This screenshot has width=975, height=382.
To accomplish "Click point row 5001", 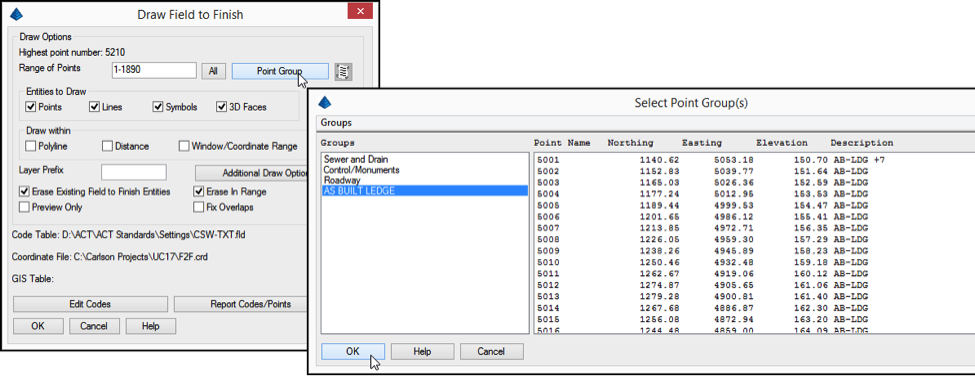I will click(754, 160).
